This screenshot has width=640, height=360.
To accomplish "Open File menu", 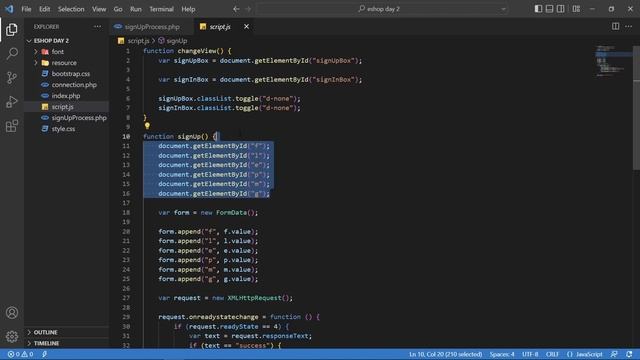I will 26,9.
